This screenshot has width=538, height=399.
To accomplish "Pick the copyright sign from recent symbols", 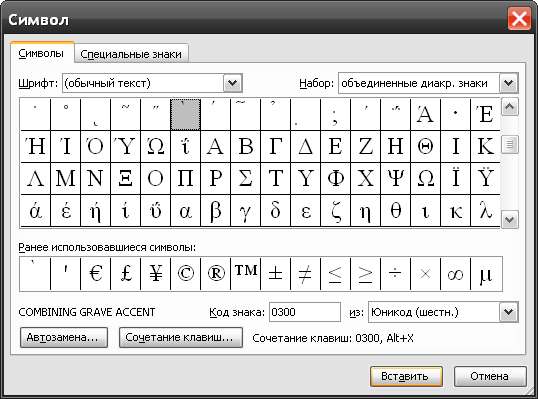I will 185,274.
